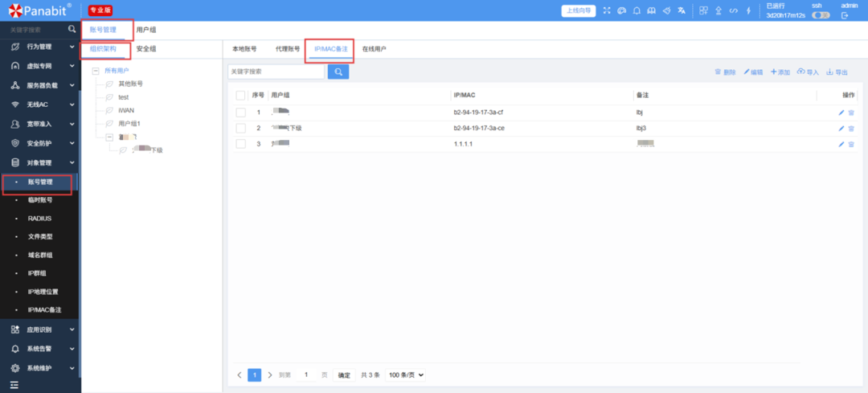Click the 导入 toolbar button
868x393 pixels.
808,72
